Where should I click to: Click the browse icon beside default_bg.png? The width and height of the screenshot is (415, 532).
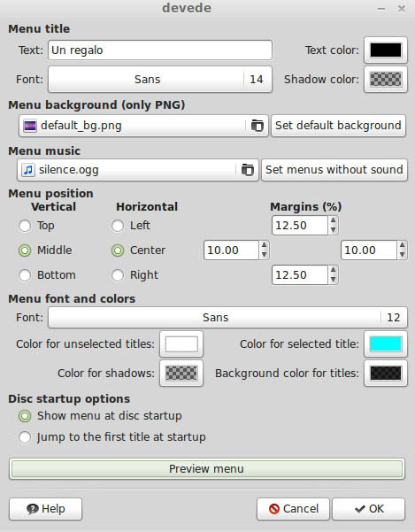click(257, 126)
